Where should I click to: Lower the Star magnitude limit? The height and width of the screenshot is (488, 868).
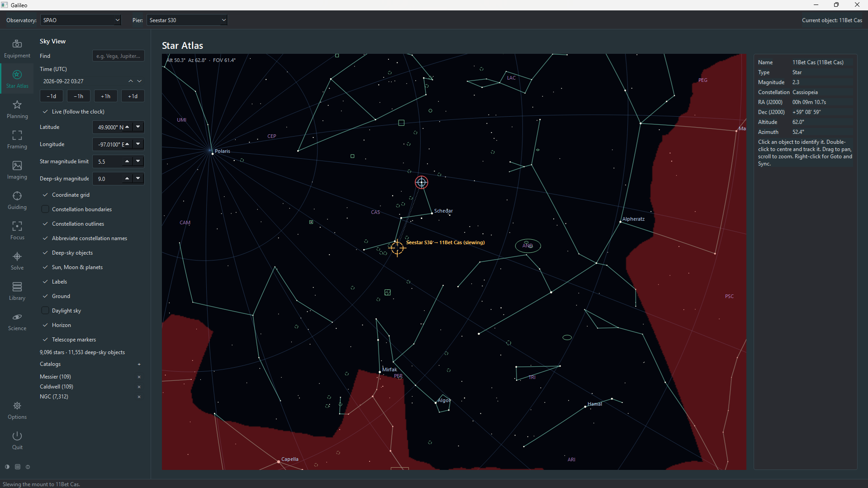(138, 161)
